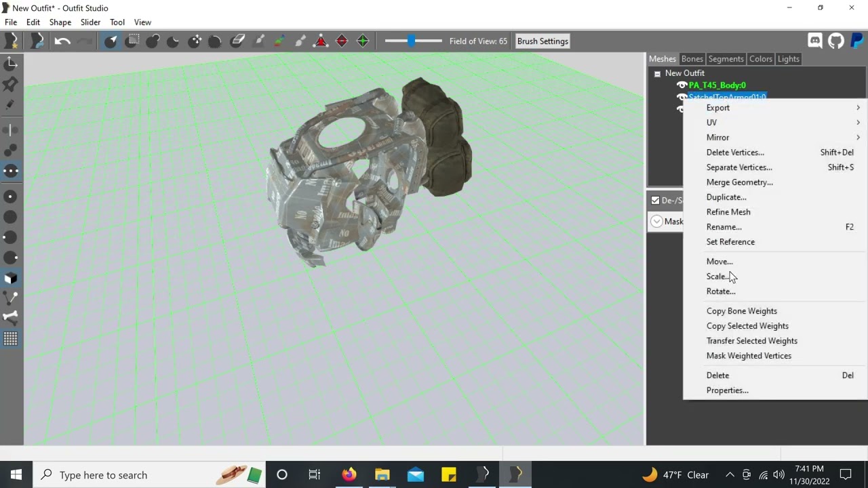868x488 pixels.
Task: Select the Deflate brush tool
Action: point(173,41)
